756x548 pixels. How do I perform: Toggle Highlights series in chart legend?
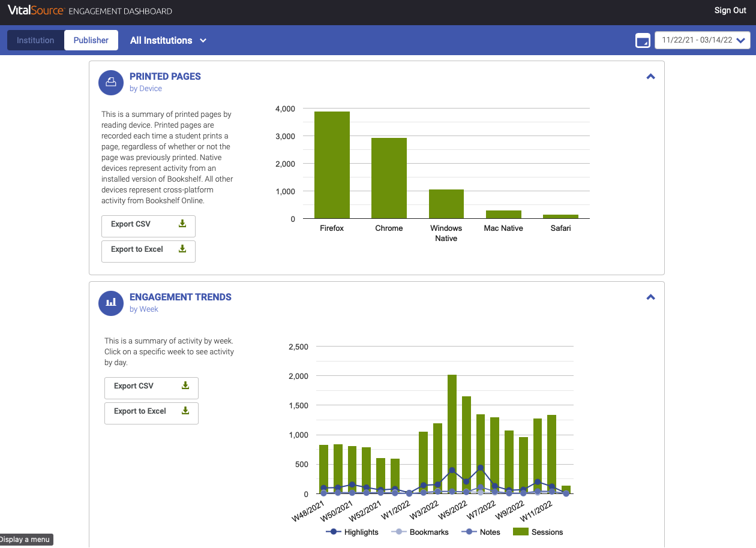point(352,532)
